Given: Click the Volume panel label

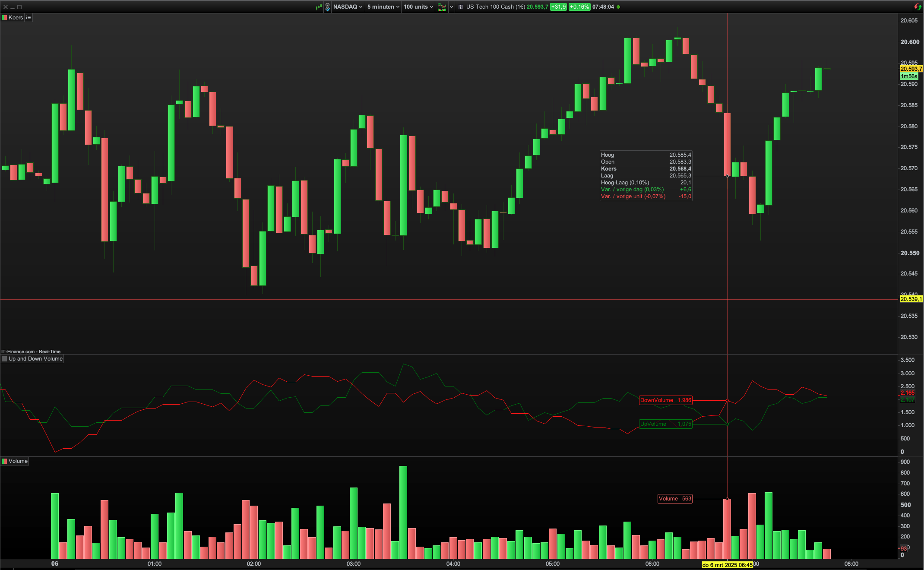Looking at the screenshot, I should click(x=18, y=461).
